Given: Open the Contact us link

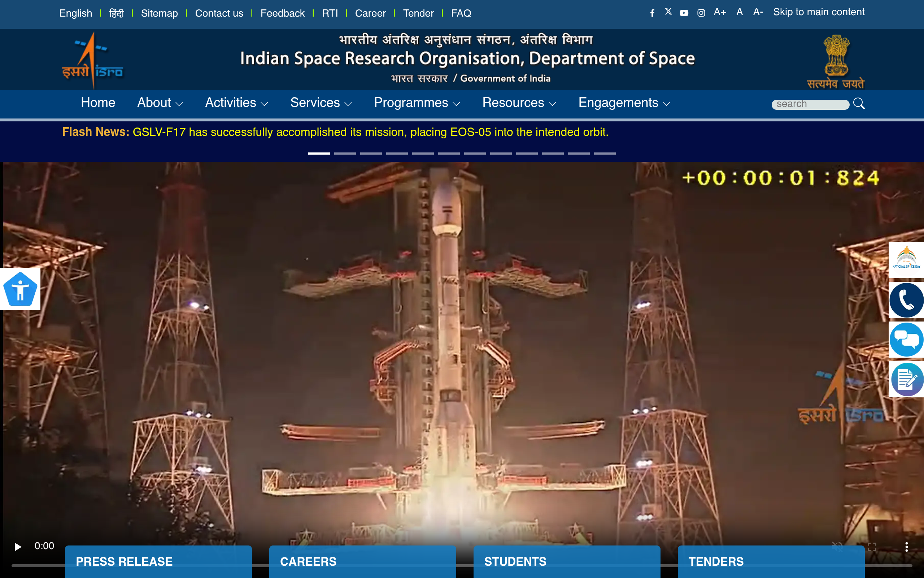Looking at the screenshot, I should [x=219, y=13].
